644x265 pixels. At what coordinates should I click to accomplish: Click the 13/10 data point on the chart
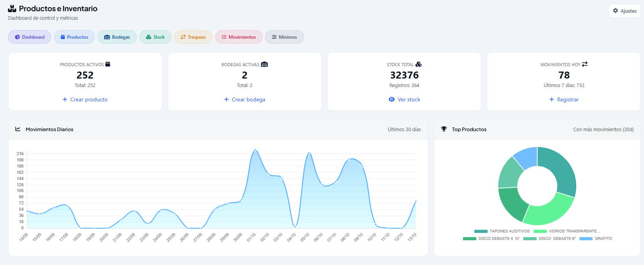(416, 202)
